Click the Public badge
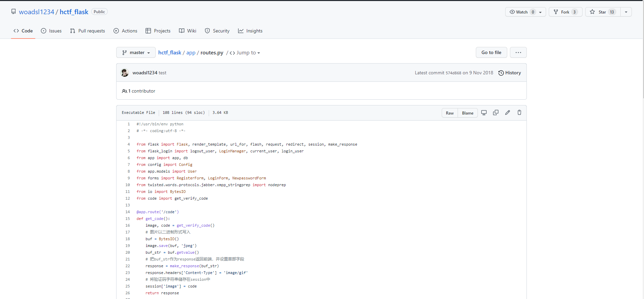The width and height of the screenshot is (644, 299). 99,12
